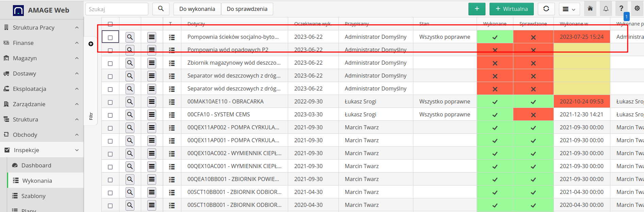Click the search magnifier button beside Szukaj

point(161,9)
